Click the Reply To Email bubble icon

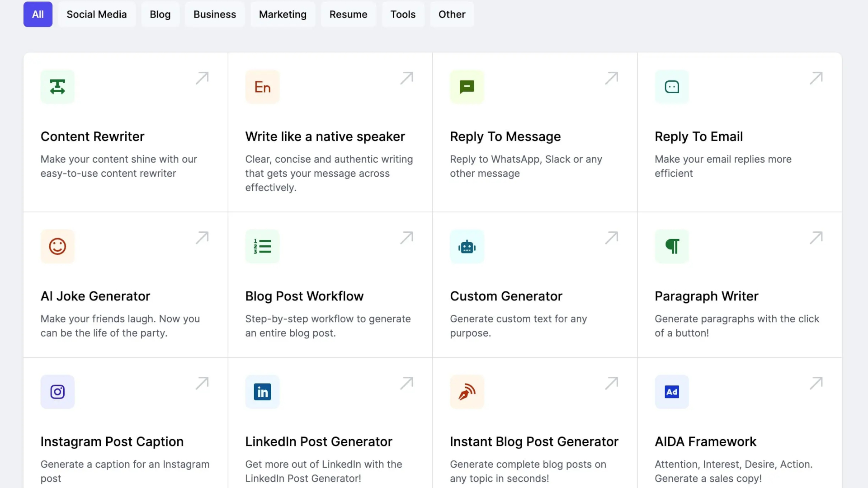(x=672, y=87)
